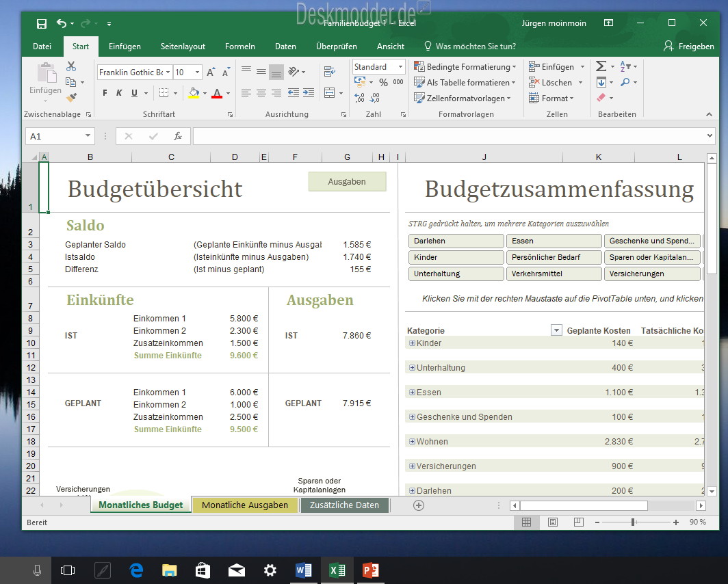Screen dimensions: 728x584
Task: Select Verkehrsmittel slicer button
Action: click(554, 274)
